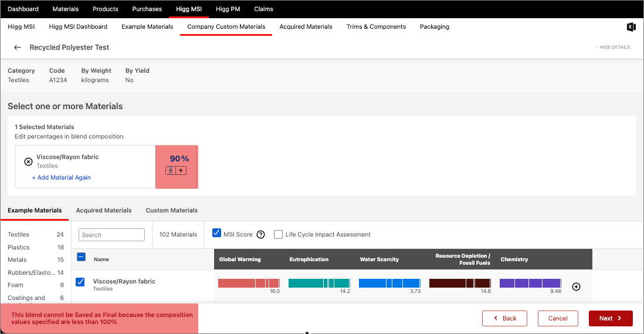Click the purple Chemistry score bar

[530, 283]
